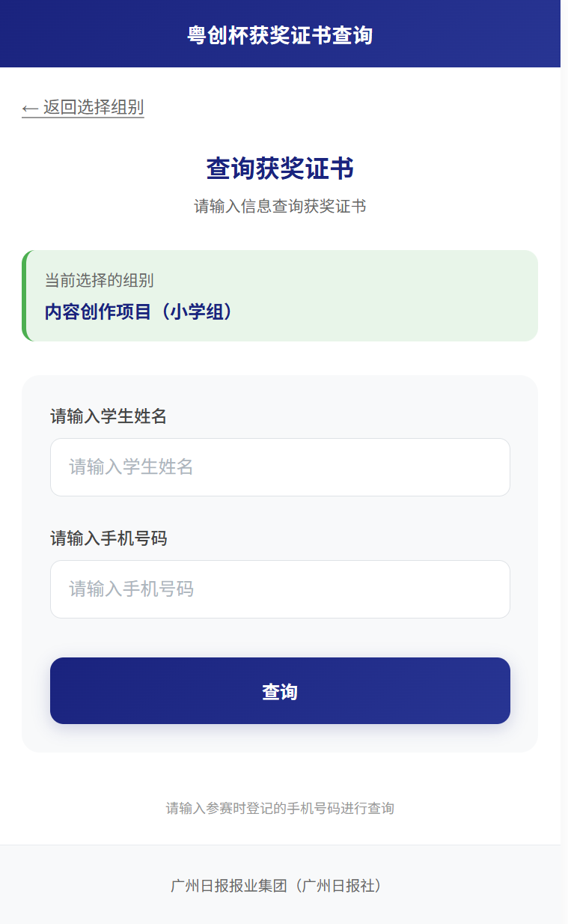Click the 请输入信息查询获奖证书 subtitle text

point(280,207)
